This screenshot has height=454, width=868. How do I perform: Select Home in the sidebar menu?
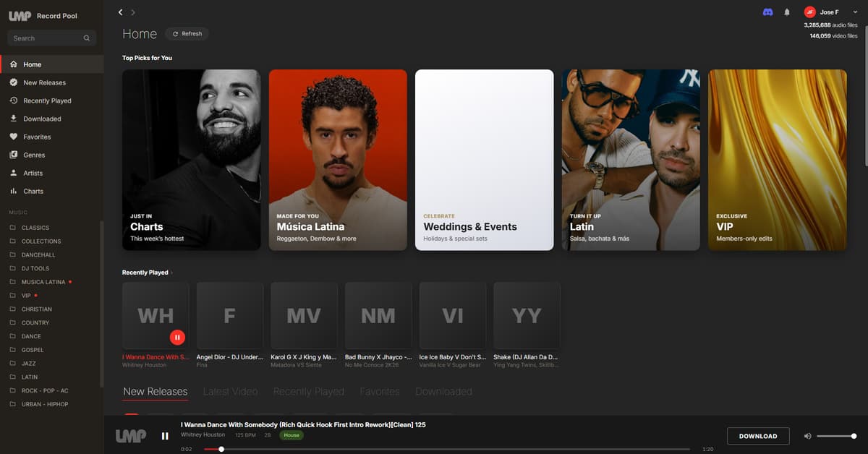click(52, 64)
